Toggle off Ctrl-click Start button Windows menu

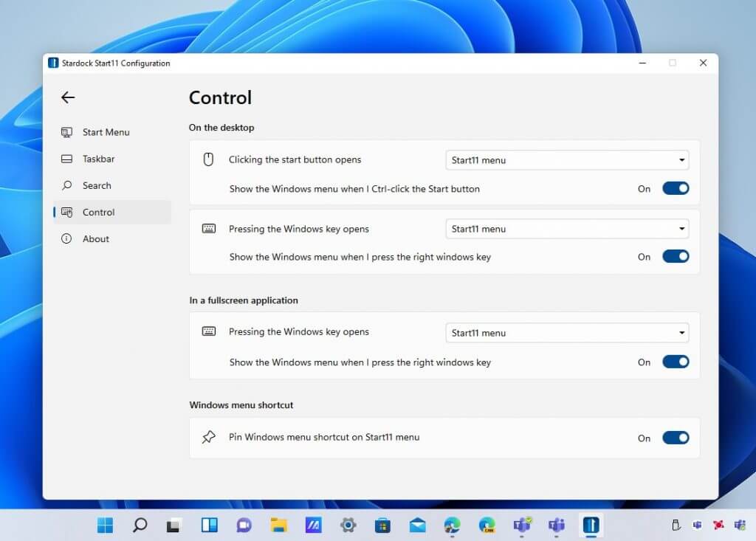tap(676, 188)
